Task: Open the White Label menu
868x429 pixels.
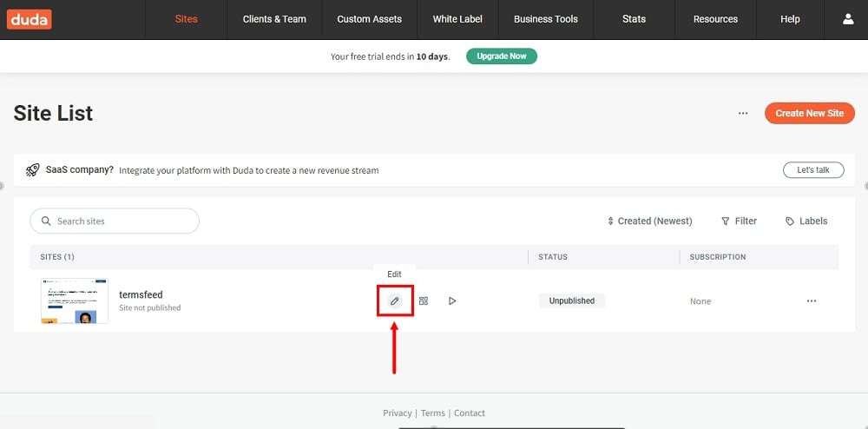Action: click(x=457, y=19)
